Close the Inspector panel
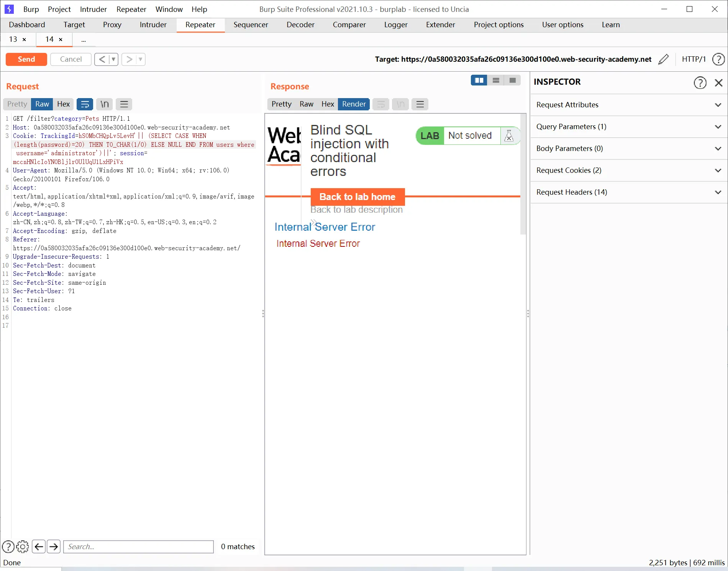 [718, 82]
